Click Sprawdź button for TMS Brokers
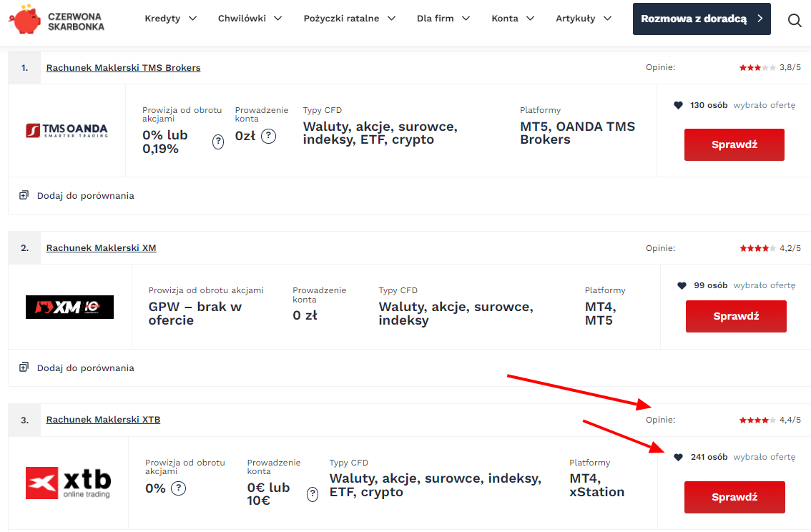The height and width of the screenshot is (532, 811). [x=734, y=144]
